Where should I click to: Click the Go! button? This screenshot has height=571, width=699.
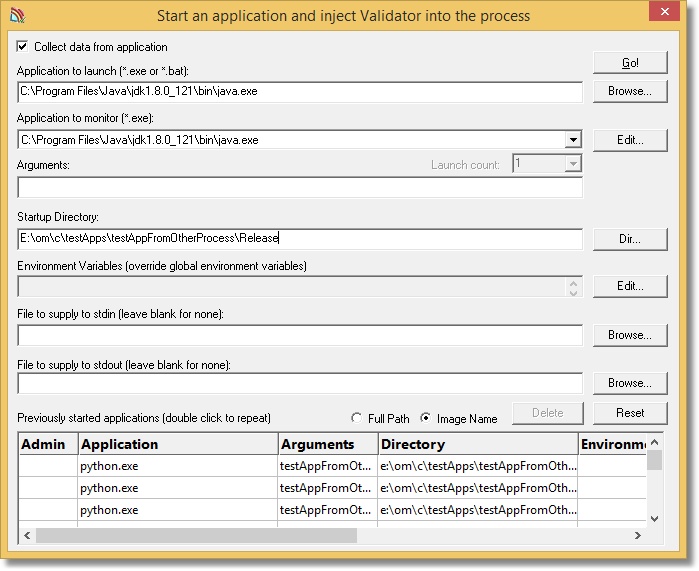[x=630, y=63]
